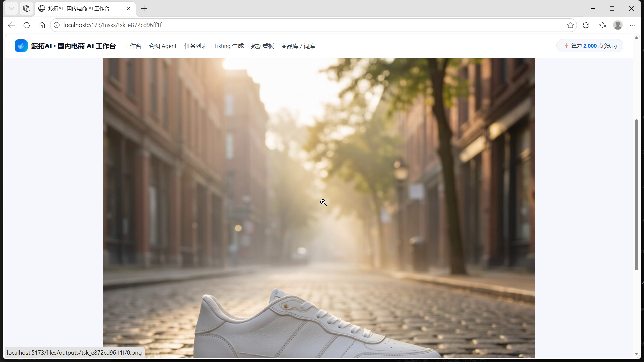This screenshot has width=644, height=362.
Task: Go back with browser back arrow
Action: click(x=11, y=25)
